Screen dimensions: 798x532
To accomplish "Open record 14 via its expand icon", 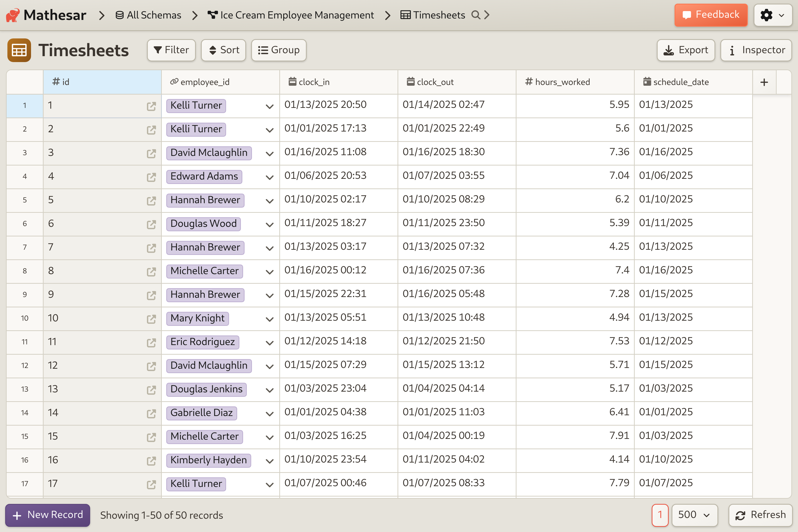I will coord(151,414).
